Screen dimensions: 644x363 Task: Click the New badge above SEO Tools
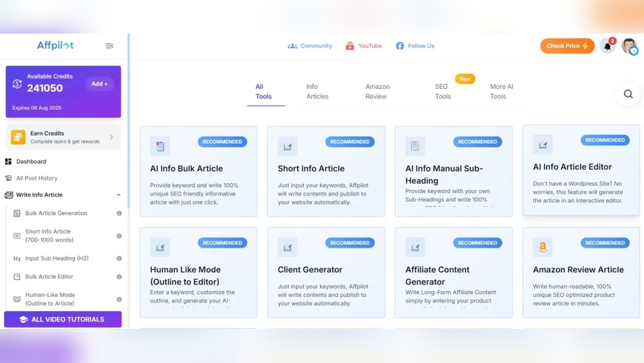pos(465,79)
